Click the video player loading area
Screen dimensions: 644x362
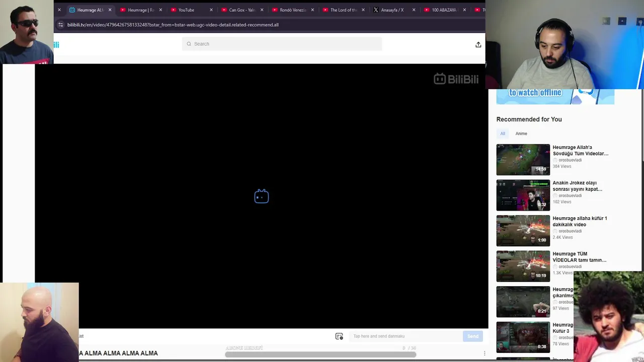[x=262, y=196]
